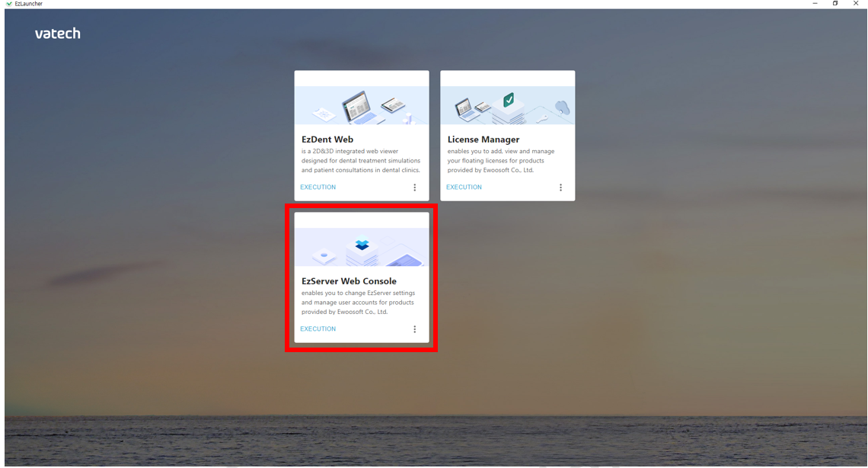This screenshot has width=868, height=468.
Task: Open the three-dot menu on EzServer Web Console card
Action: pyautogui.click(x=415, y=329)
